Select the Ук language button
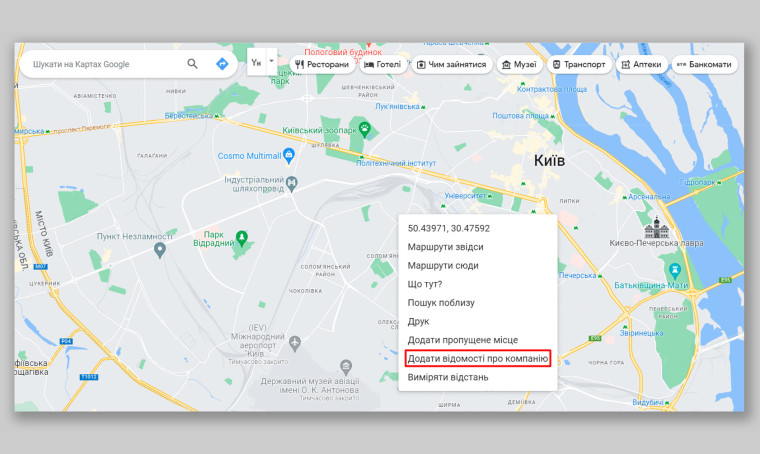Screen dimensions: 760x454 click(256, 62)
